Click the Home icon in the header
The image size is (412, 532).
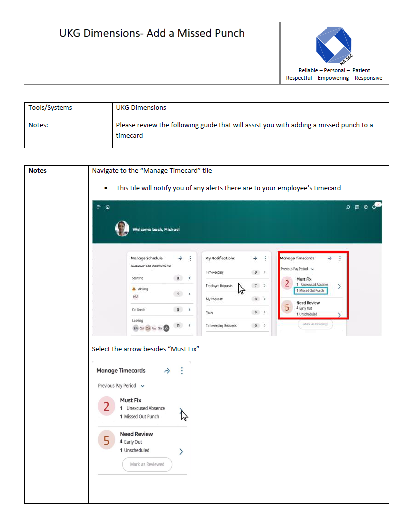point(107,207)
